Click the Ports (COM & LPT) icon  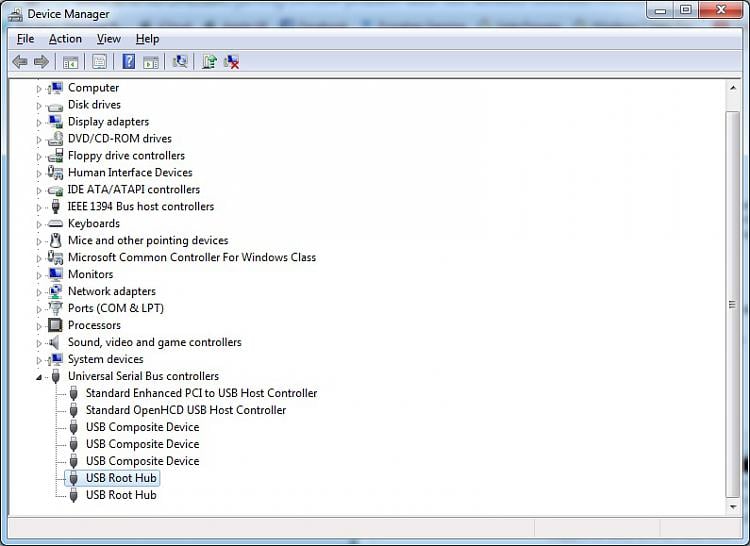click(55, 308)
